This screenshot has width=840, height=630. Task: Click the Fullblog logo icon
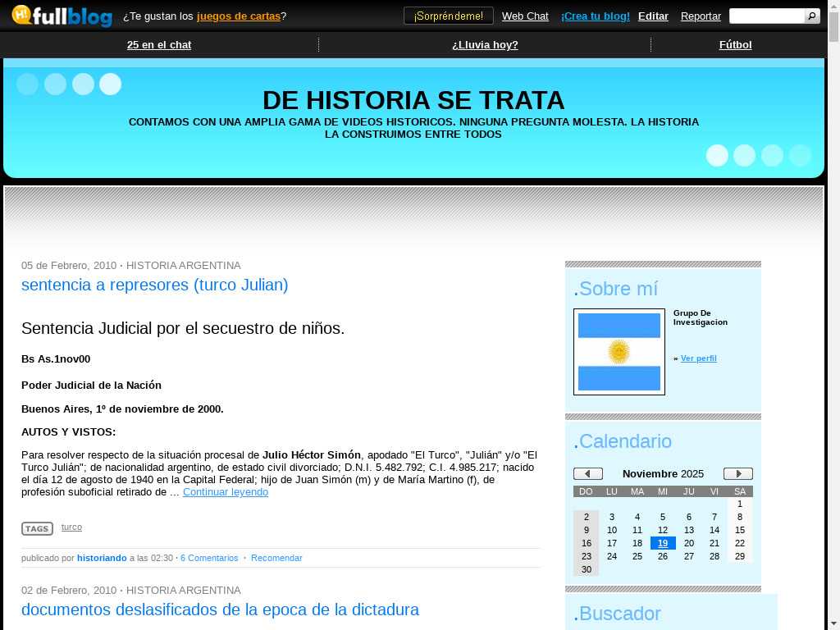(x=62, y=16)
